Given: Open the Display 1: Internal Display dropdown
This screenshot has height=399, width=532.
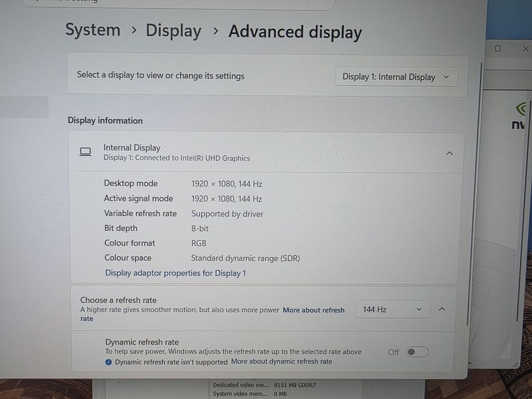Looking at the screenshot, I should coord(396,77).
